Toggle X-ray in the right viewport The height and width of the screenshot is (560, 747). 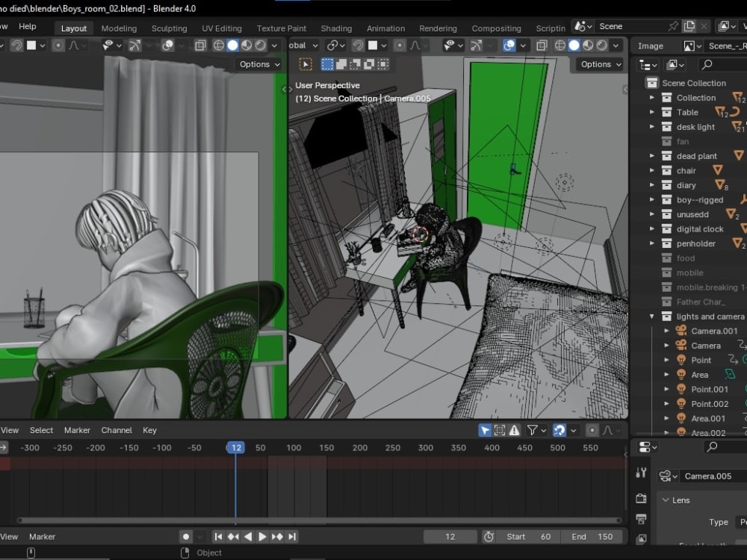click(x=542, y=46)
